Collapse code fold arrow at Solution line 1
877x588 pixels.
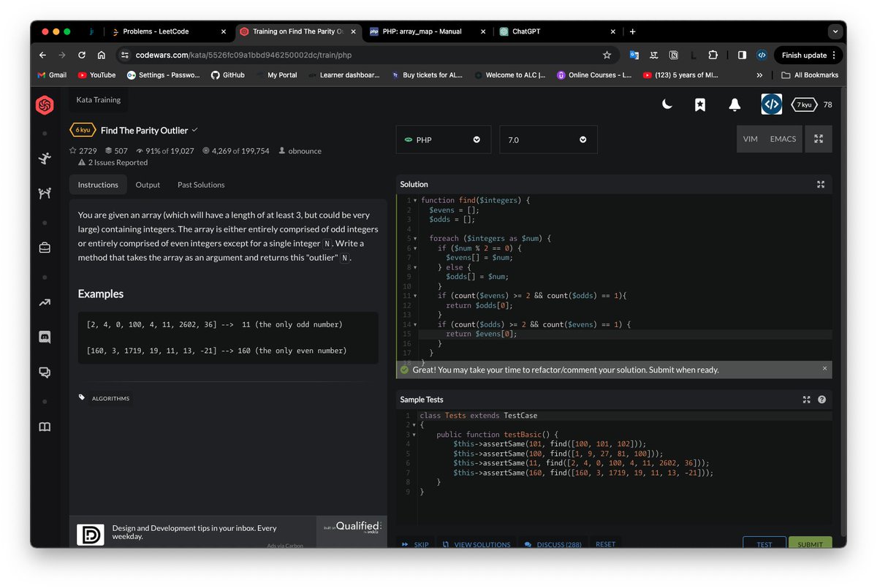pyautogui.click(x=415, y=200)
